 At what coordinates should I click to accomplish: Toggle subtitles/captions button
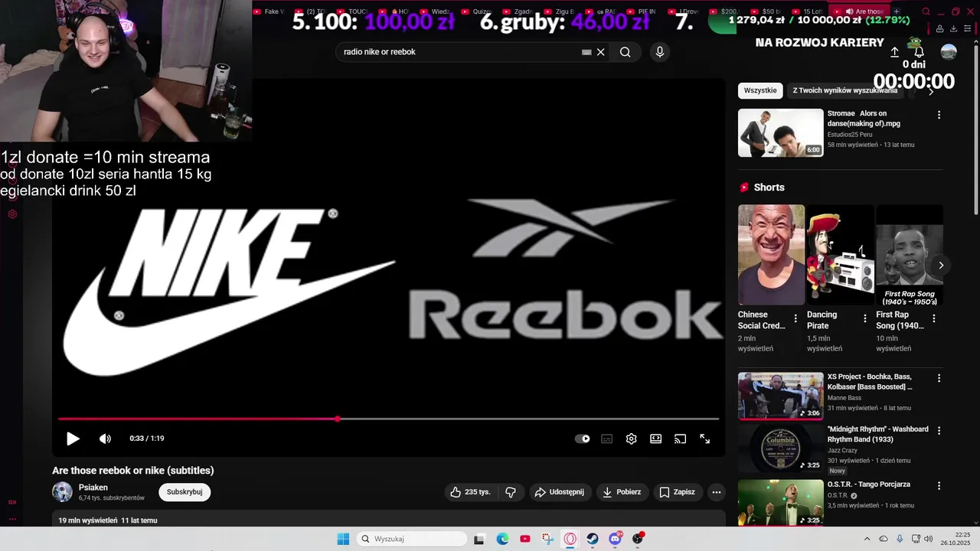[606, 439]
